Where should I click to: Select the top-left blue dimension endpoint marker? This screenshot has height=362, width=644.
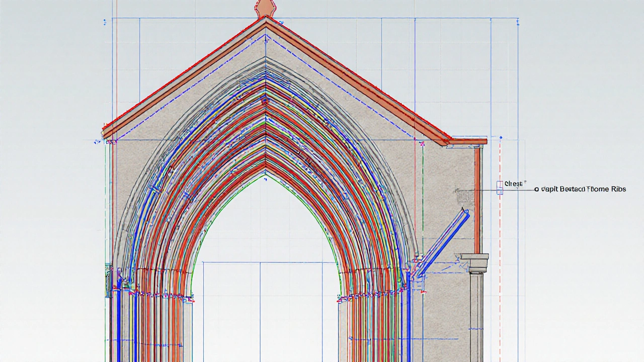[x=105, y=22]
